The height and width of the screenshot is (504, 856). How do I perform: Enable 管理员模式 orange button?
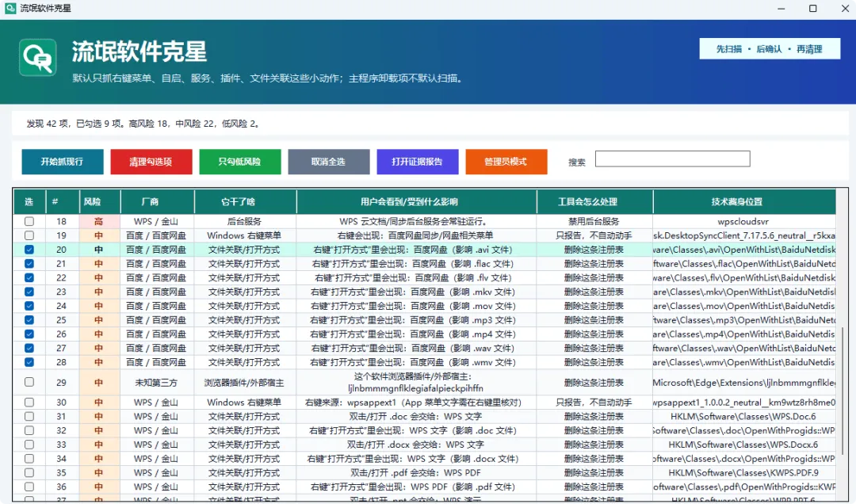(506, 162)
